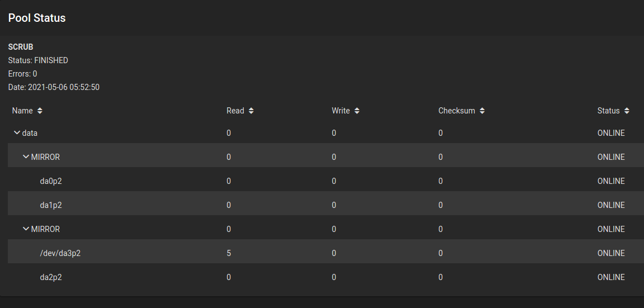Screen dimensions: 644x308
Task: Collapse the data pool chevron
Action: (17, 132)
